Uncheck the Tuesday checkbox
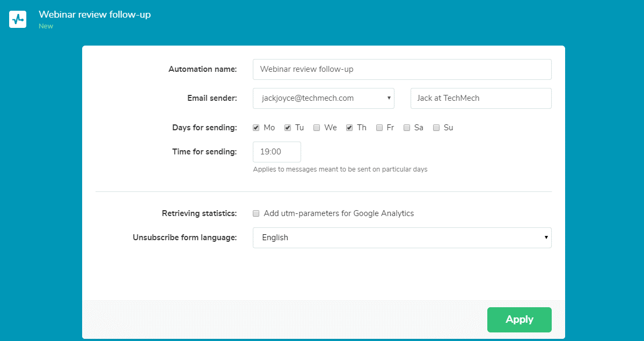This screenshot has width=644, height=341. 288,128
